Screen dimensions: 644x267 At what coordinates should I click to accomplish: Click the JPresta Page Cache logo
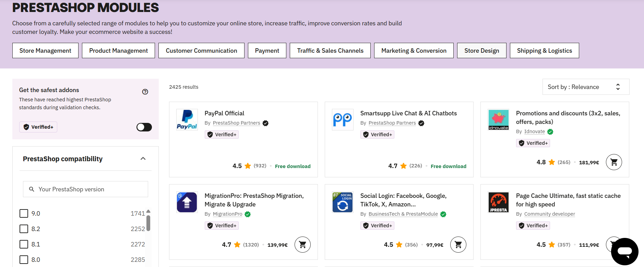tap(498, 202)
